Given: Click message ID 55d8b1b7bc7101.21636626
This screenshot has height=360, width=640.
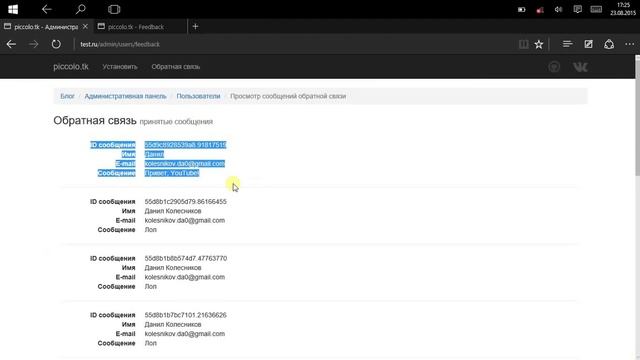Looking at the screenshot, I should (x=185, y=315).
